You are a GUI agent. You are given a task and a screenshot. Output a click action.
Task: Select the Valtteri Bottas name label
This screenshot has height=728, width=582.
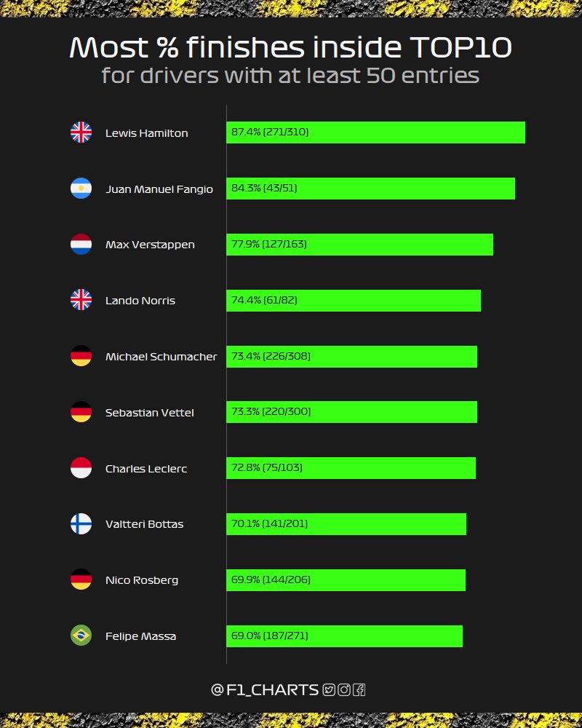tap(144, 524)
